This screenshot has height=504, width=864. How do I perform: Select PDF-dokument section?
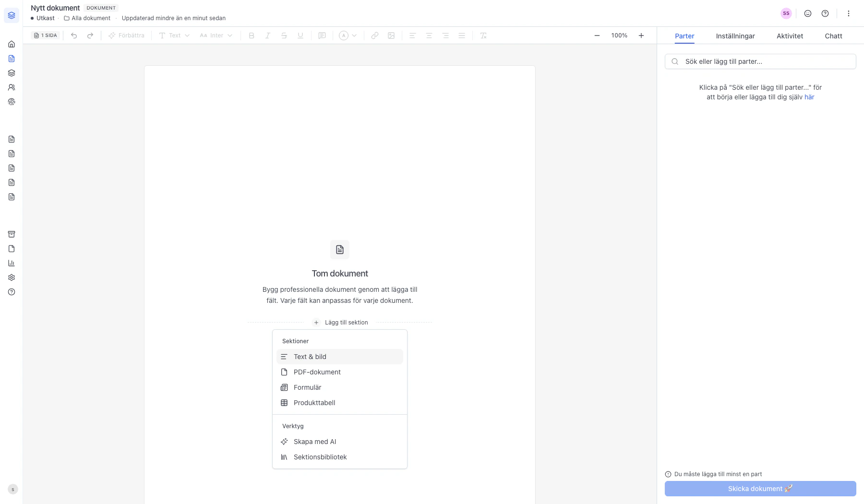pyautogui.click(x=340, y=372)
